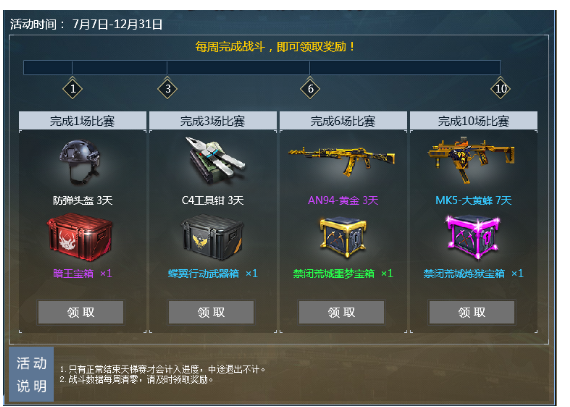This screenshot has width=570, height=407.
Task: Click the bulletproof helmet reward icon
Action: 80,162
